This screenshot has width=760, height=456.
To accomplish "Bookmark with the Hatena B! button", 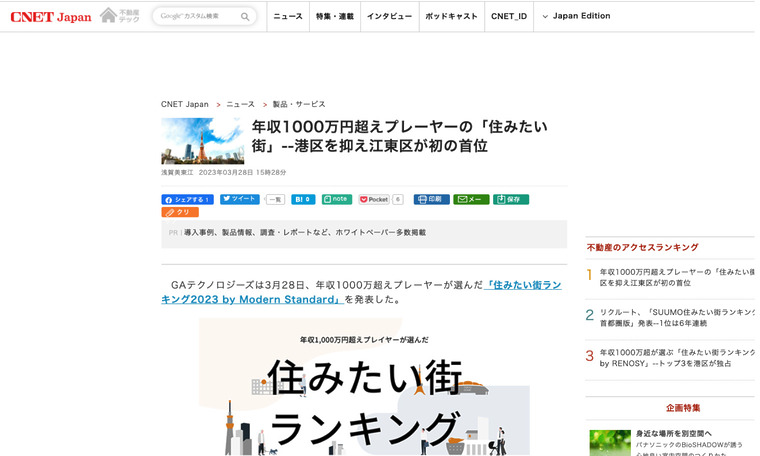I will click(303, 199).
